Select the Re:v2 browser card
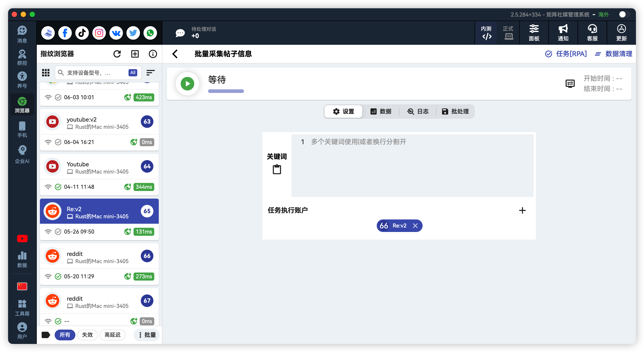The image size is (644, 352). point(99,220)
